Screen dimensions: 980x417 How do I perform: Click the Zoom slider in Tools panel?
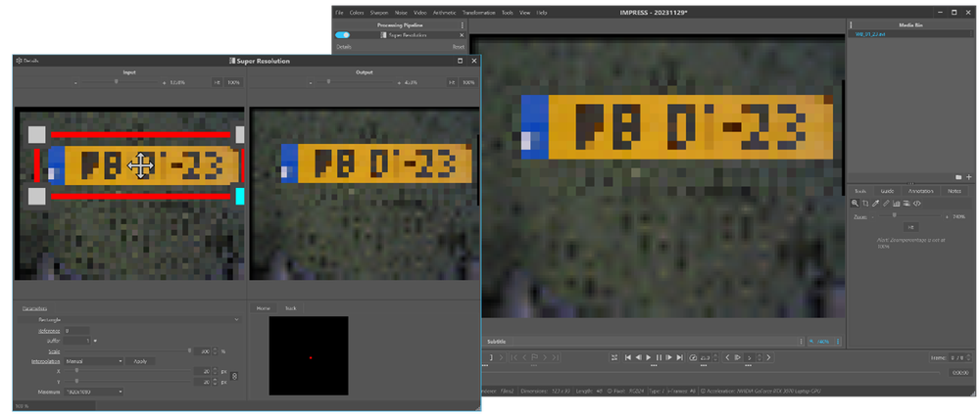coord(908,216)
